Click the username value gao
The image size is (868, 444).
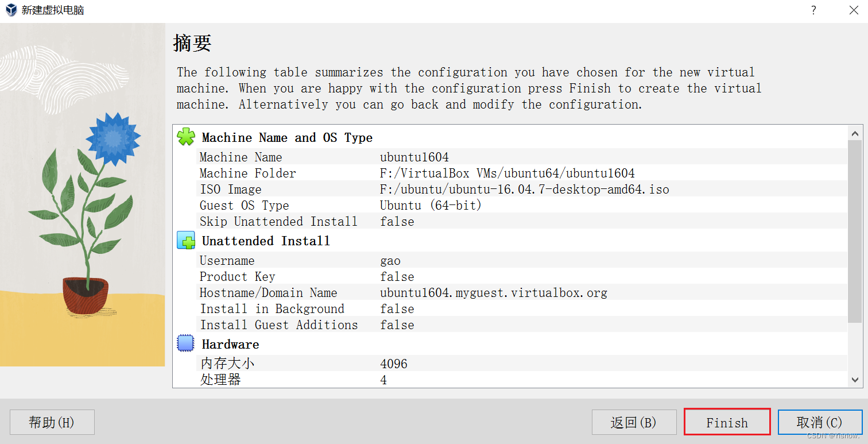click(390, 262)
